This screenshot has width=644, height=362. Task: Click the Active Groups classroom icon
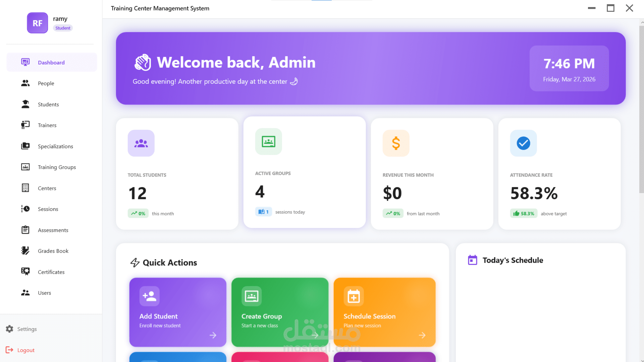click(269, 142)
